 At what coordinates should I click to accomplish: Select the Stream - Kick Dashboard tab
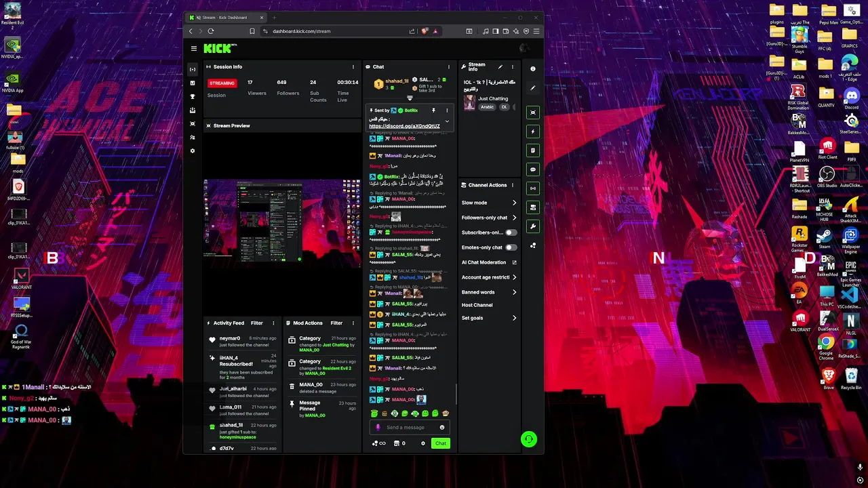(227, 18)
